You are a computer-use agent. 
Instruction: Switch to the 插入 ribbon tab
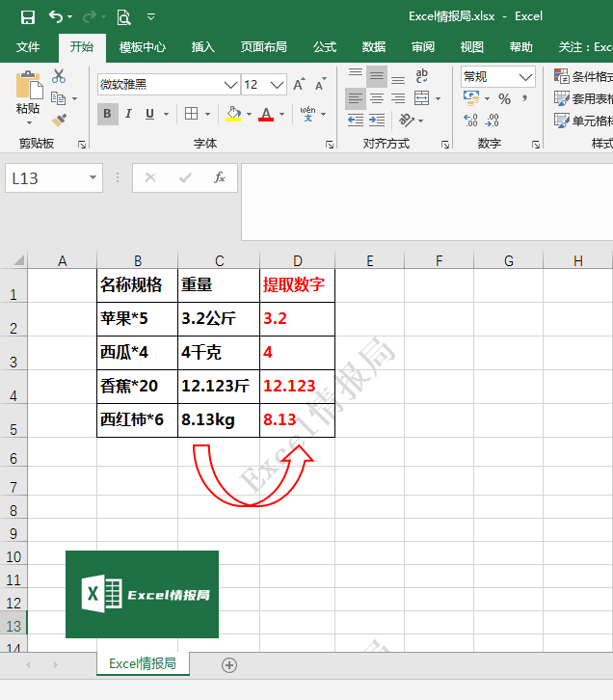(x=203, y=46)
